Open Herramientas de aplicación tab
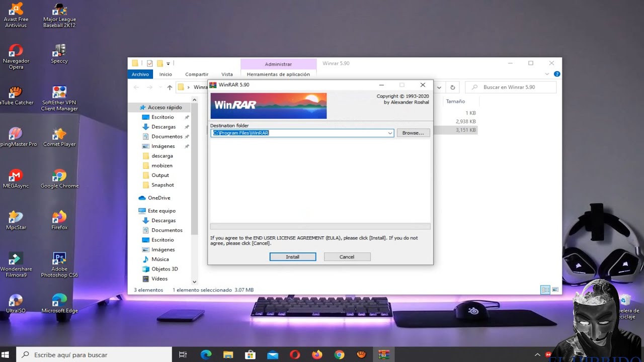644x362 pixels. [x=278, y=74]
